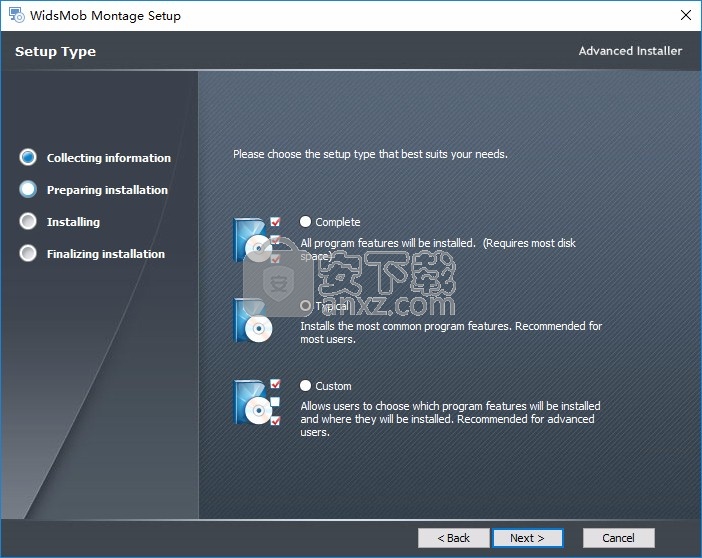Viewport: 702px width, 558px height.
Task: Click the 'Allows users to choose which program features' description
Action: pyautogui.click(x=450, y=419)
